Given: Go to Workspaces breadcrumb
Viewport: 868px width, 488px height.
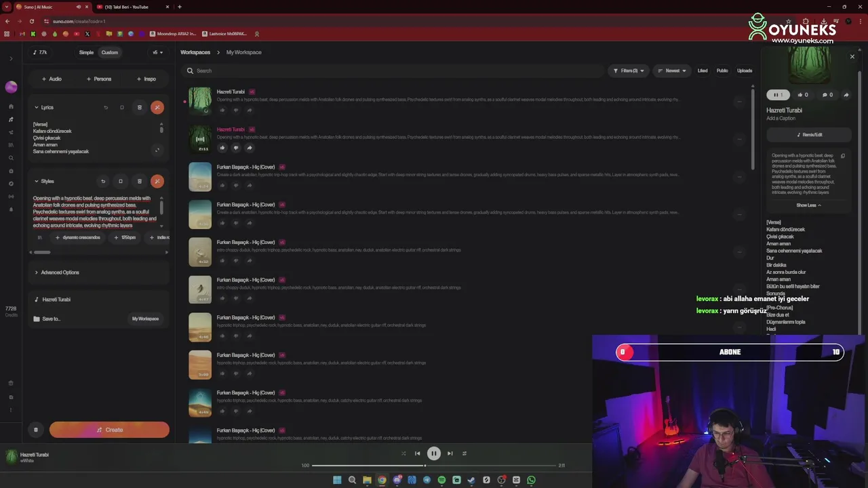Looking at the screenshot, I should click(x=195, y=52).
